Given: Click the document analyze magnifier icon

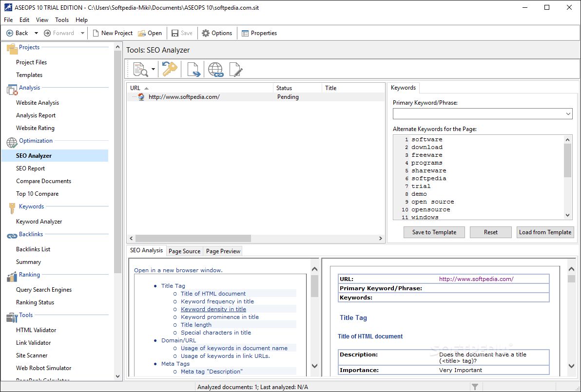Looking at the screenshot, I should click(140, 69).
